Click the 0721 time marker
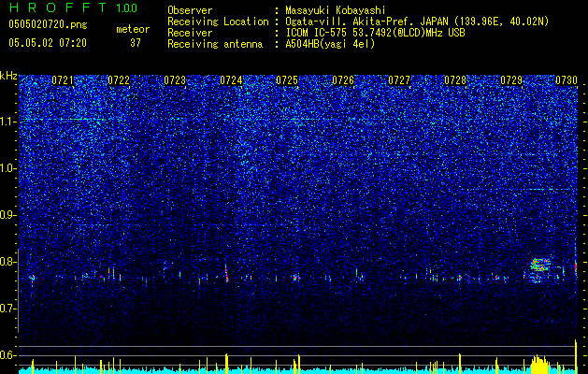The height and width of the screenshot is (374, 588). [63, 80]
